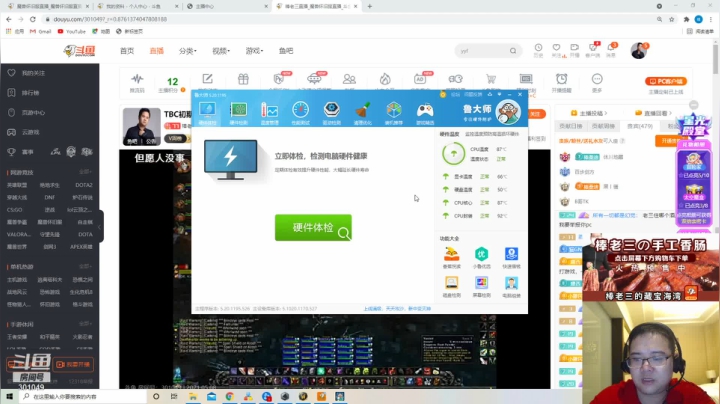Click the Windows Start button
This screenshot has height=404, width=720.
9,396
